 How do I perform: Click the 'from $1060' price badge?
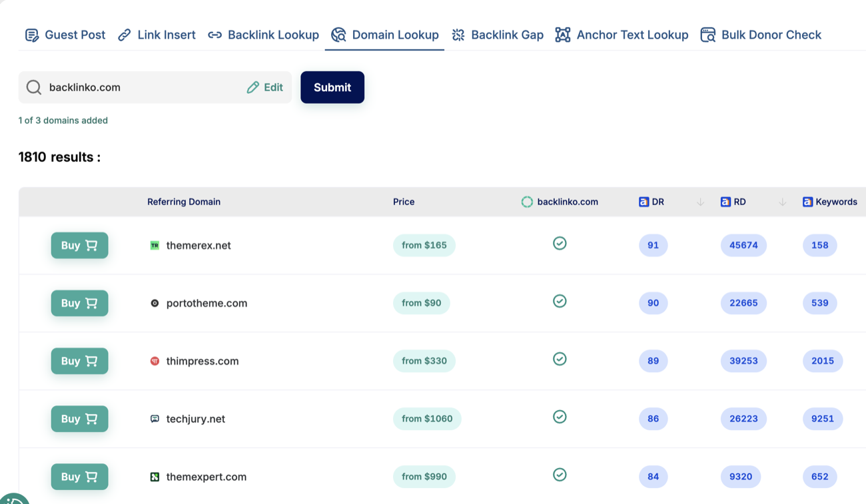pyautogui.click(x=427, y=419)
